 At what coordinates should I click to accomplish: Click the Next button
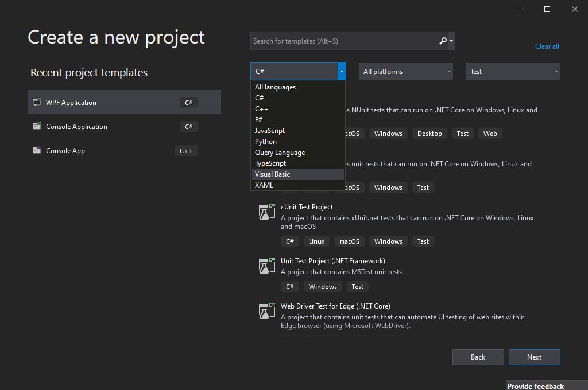click(534, 357)
